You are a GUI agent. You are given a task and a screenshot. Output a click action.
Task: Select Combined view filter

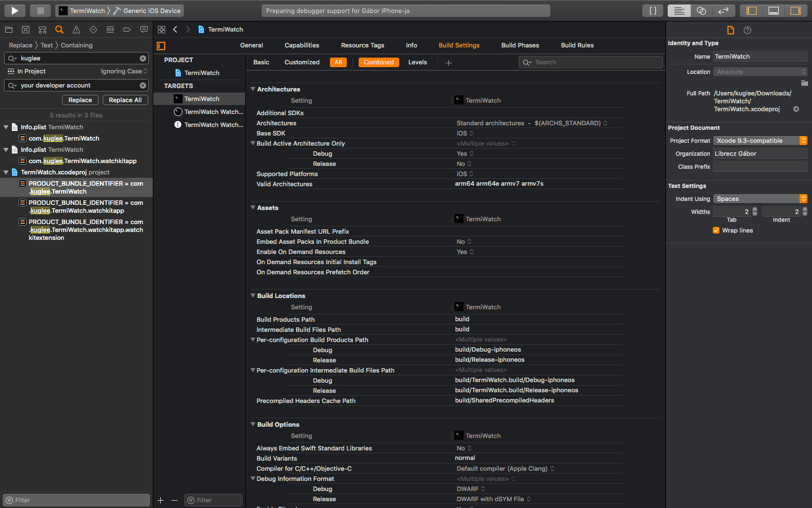[378, 62]
